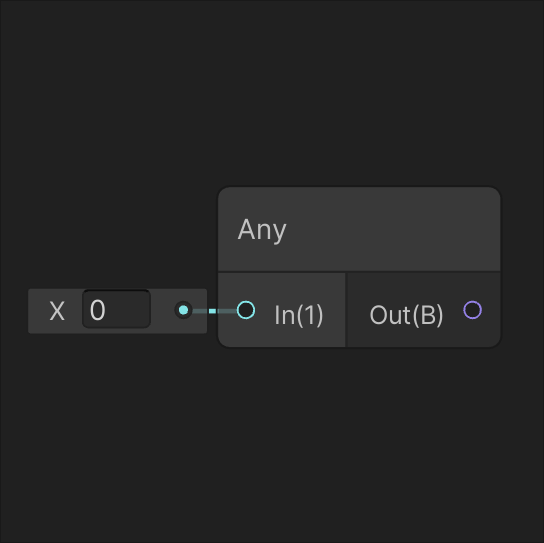This screenshot has height=543, width=544.
Task: Click the In(1) slot label
Action: pyautogui.click(x=299, y=315)
